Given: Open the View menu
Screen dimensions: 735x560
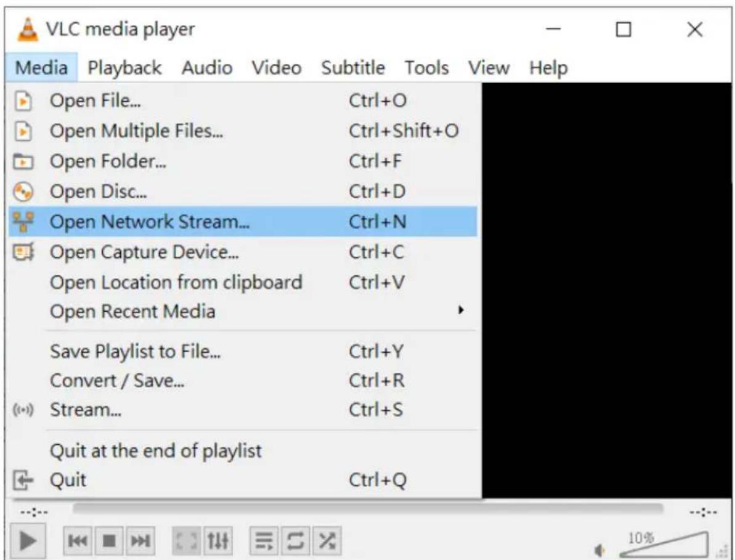Looking at the screenshot, I should pyautogui.click(x=489, y=68).
